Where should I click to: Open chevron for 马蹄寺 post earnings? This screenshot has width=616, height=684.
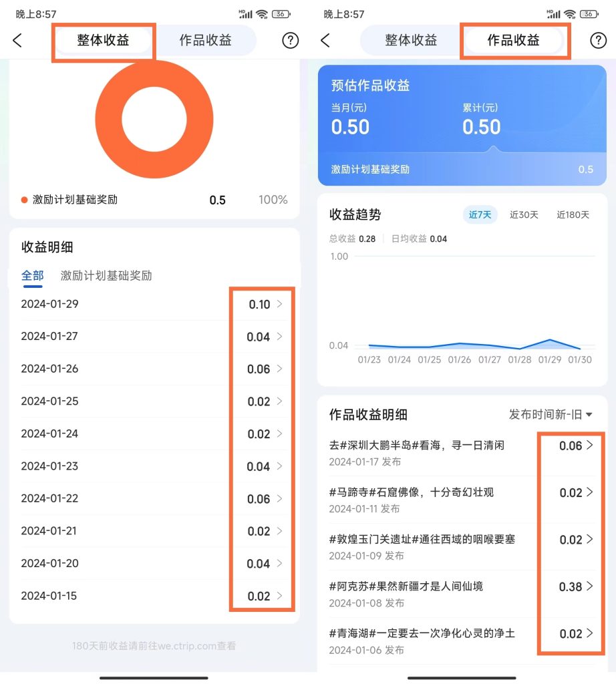click(x=590, y=492)
